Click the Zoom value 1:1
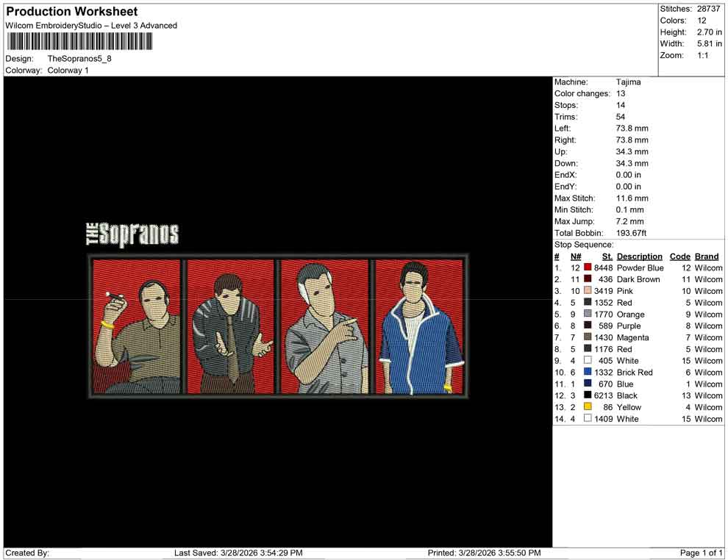Screen dimensions: 728x560 (x=702, y=55)
